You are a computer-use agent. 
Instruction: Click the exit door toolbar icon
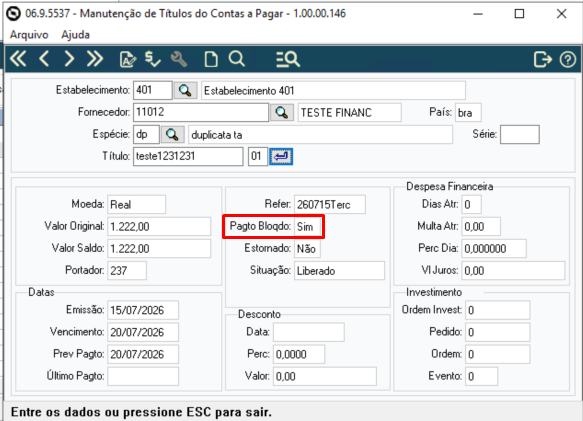(542, 59)
